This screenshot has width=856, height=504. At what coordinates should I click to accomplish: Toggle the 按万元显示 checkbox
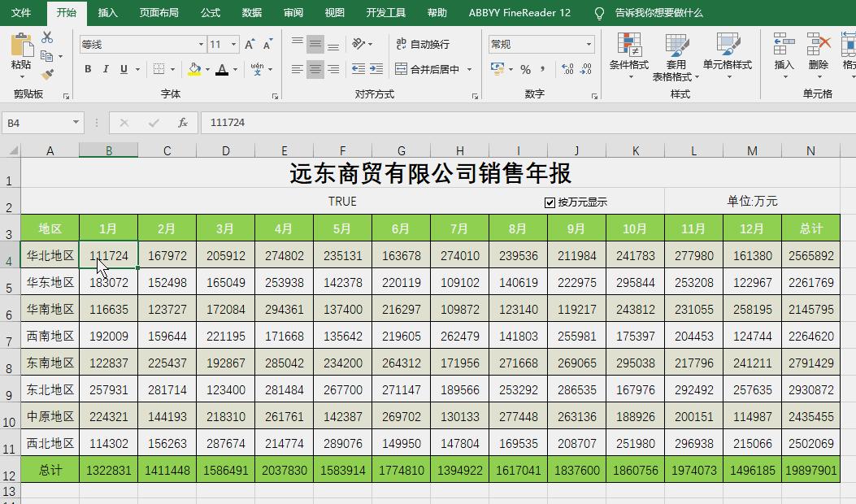click(550, 201)
